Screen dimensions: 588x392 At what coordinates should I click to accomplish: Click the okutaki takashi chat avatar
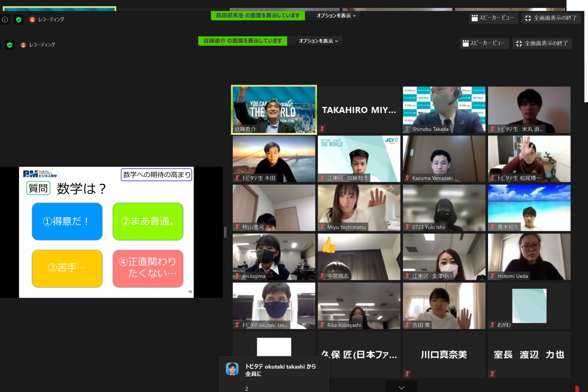point(232,369)
